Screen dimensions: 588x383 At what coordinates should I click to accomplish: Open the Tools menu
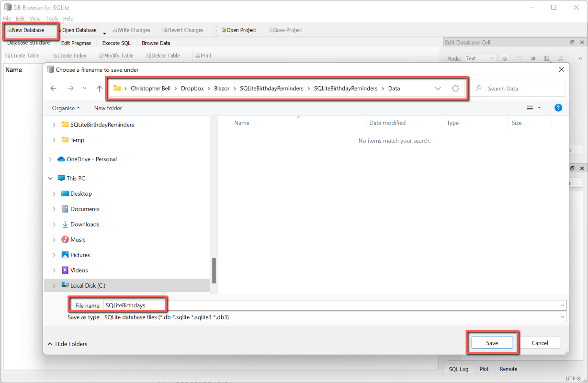pyautogui.click(x=52, y=19)
